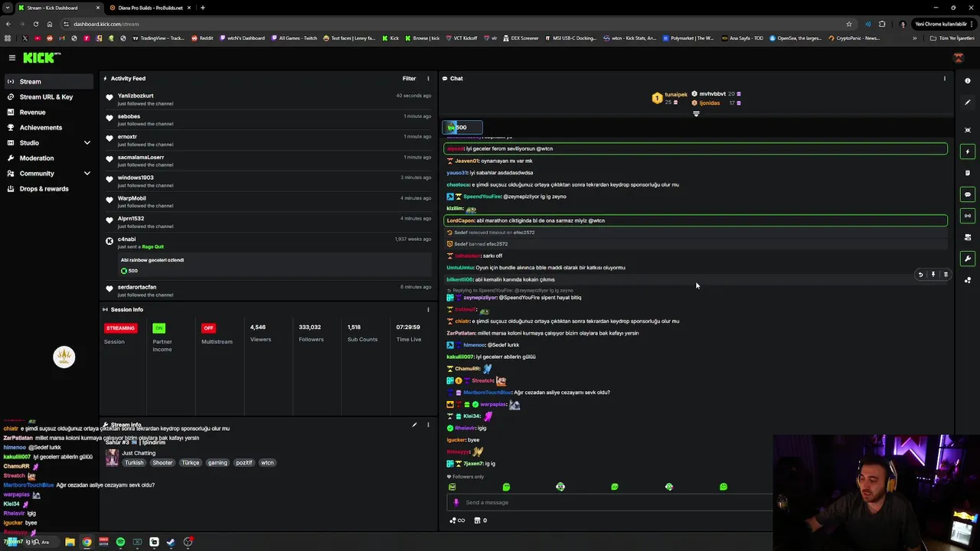The height and width of the screenshot is (551, 980).
Task: Click the focus frame icon in right toolbar
Action: pyautogui.click(x=968, y=130)
